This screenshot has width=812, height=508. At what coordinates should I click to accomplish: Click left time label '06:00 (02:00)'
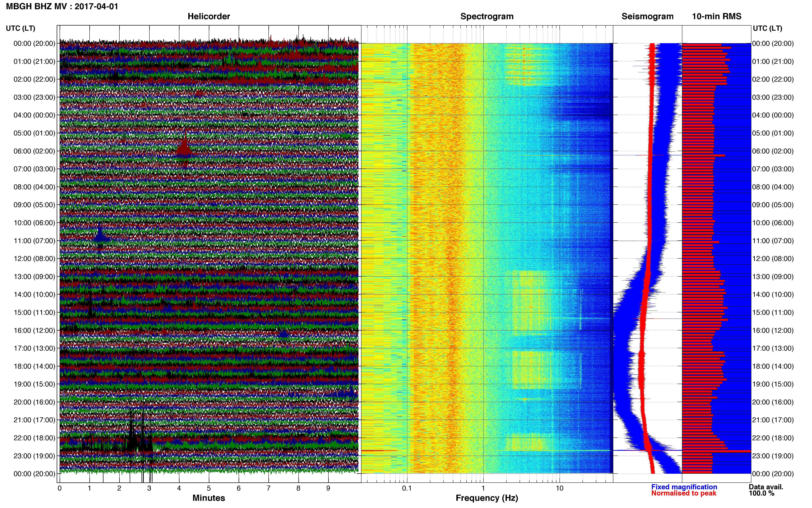coord(34,151)
